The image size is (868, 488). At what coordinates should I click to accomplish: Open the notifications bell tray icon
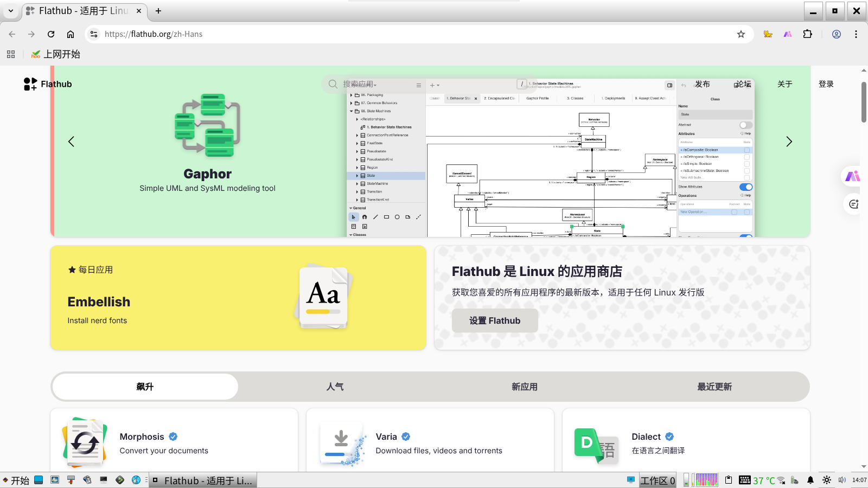[810, 480]
